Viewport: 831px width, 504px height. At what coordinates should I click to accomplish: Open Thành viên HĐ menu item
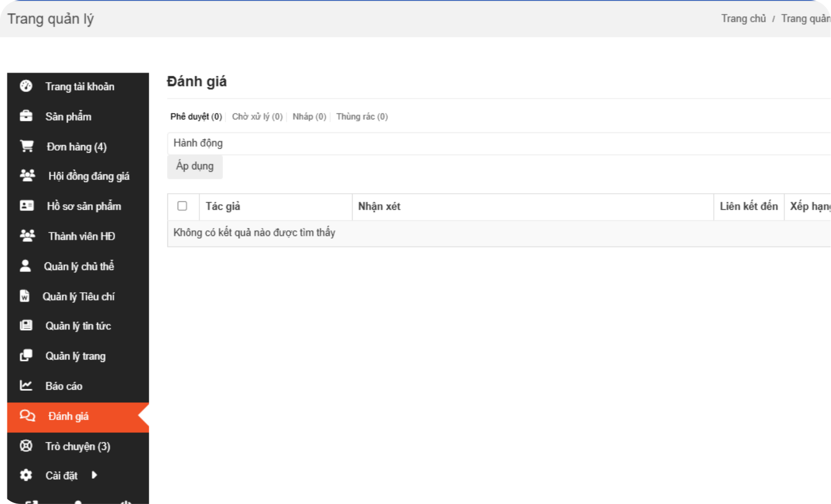[x=81, y=236]
